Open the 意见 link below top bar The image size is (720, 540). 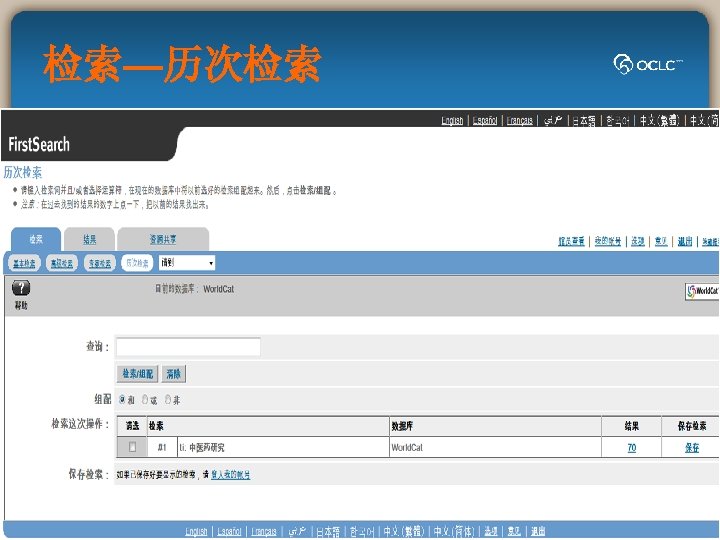pyautogui.click(x=661, y=241)
